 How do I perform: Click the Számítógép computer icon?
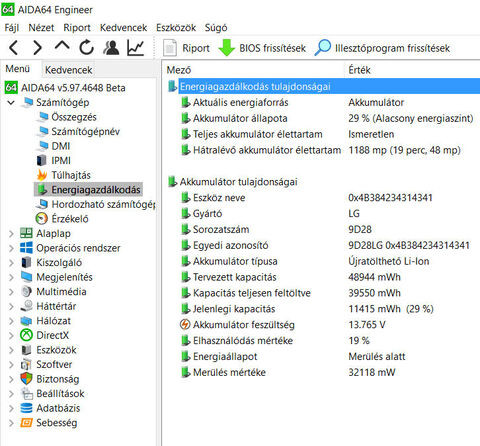[x=28, y=102]
